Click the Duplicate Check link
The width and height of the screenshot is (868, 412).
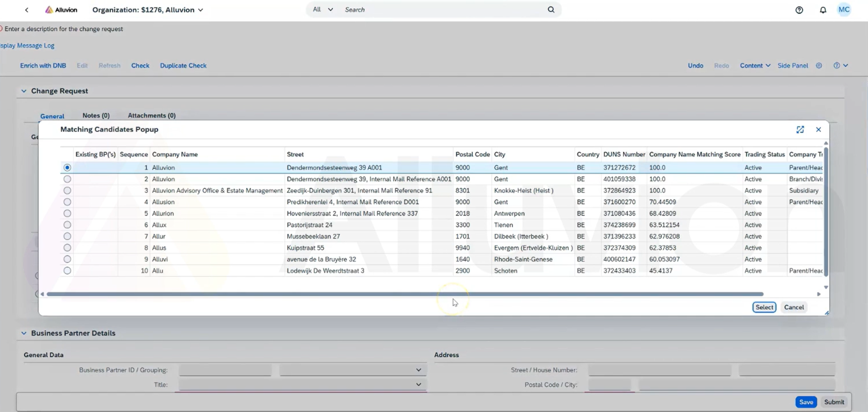(183, 65)
